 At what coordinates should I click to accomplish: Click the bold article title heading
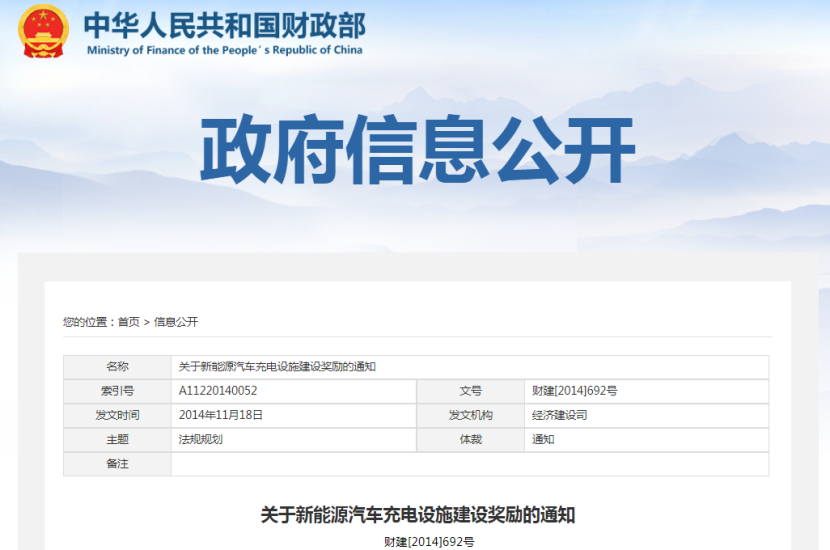point(418,515)
